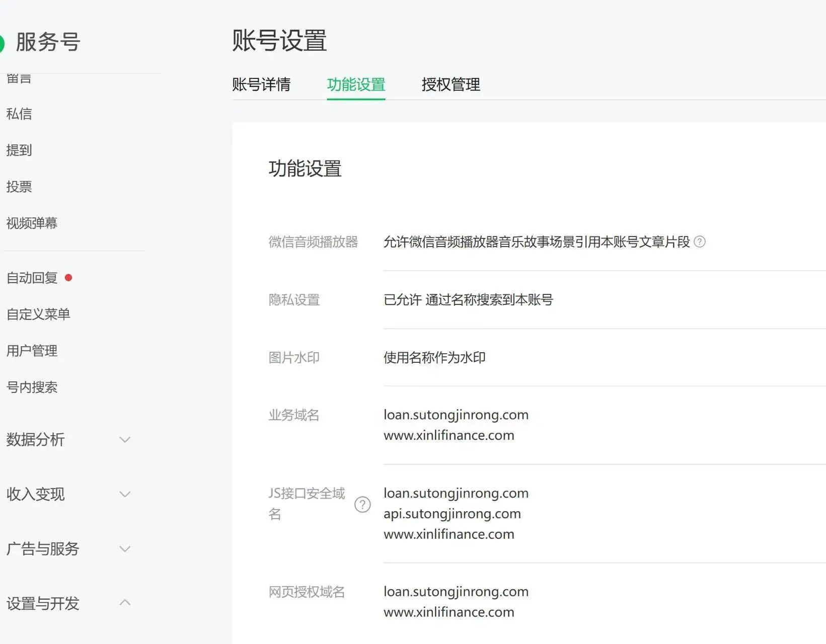Open 私信 in the sidebar

[19, 114]
